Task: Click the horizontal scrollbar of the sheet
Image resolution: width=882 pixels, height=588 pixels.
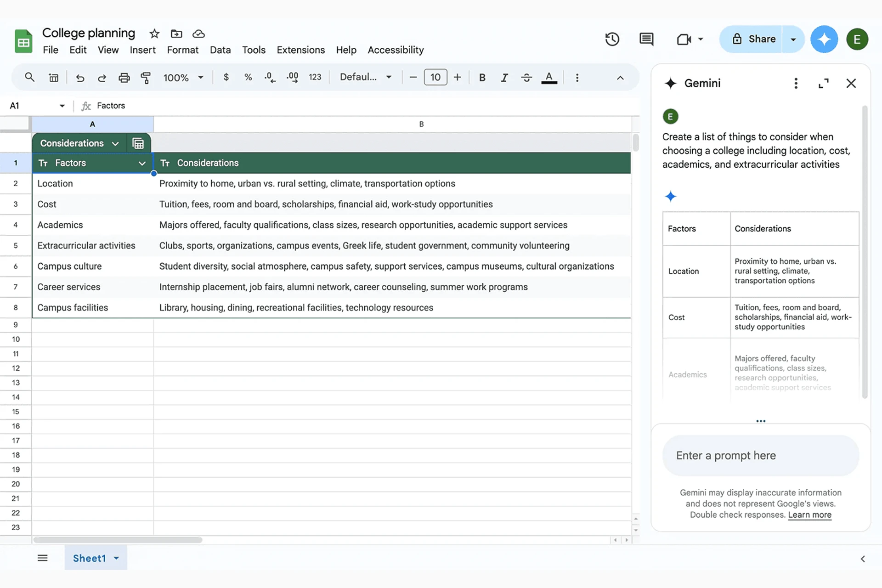Action: [118, 540]
